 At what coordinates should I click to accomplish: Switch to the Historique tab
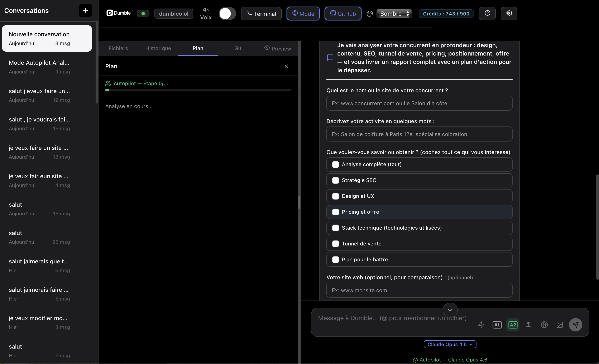(158, 48)
